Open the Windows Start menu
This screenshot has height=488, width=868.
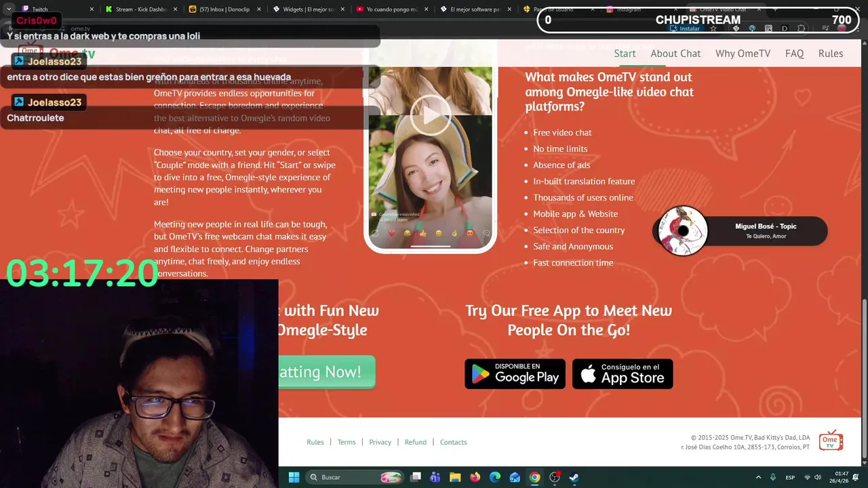coord(294,477)
